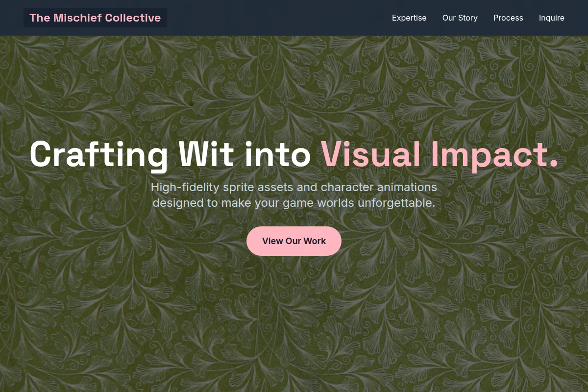588x392 pixels.
Task: Click the View Our Work button
Action: [294, 241]
